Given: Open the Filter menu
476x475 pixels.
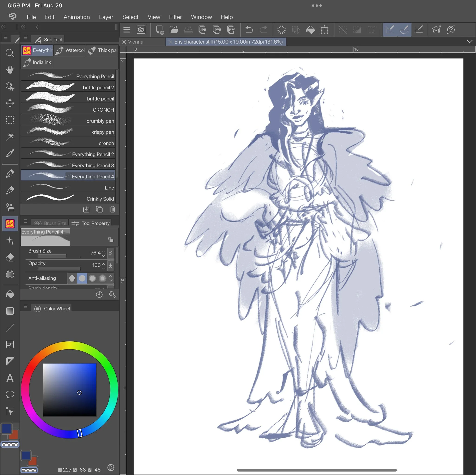Looking at the screenshot, I should tap(175, 17).
